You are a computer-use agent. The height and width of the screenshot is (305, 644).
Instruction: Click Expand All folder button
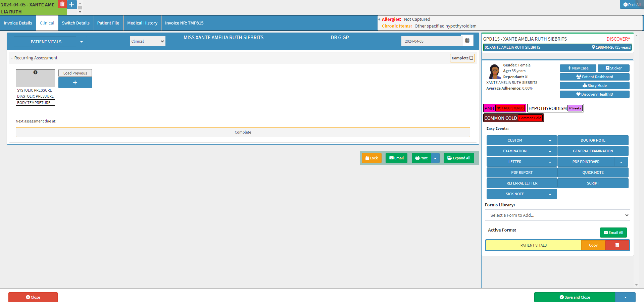pos(459,158)
